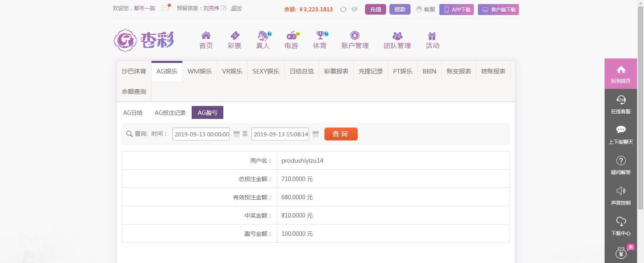Viewport: 644px width, 263px height.
Task: Switch to VR娱乐 tab
Action: coord(232,71)
